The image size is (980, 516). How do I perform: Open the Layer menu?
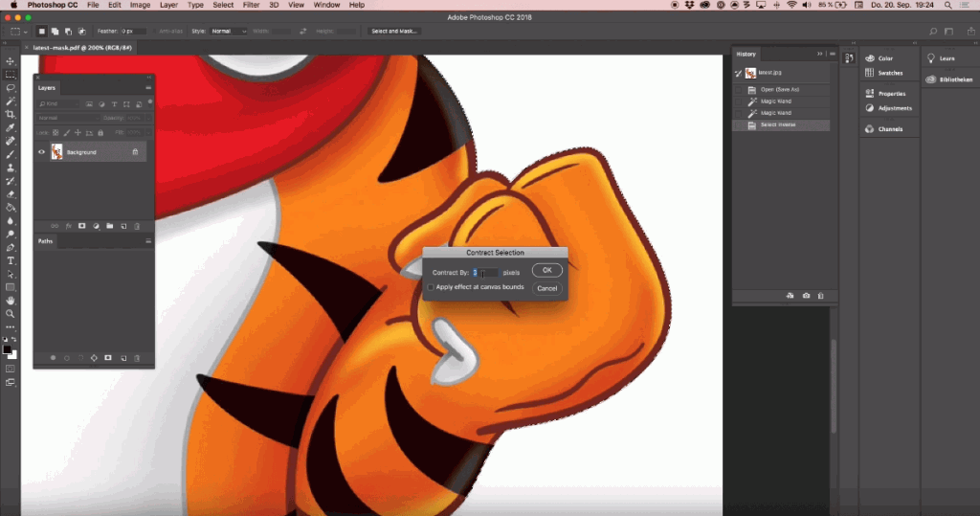168,5
